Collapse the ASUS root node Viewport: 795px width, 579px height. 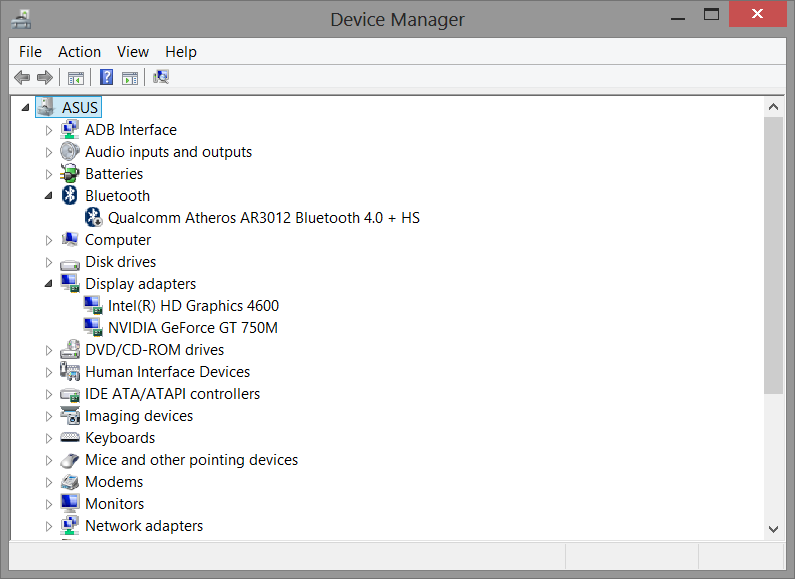25,107
